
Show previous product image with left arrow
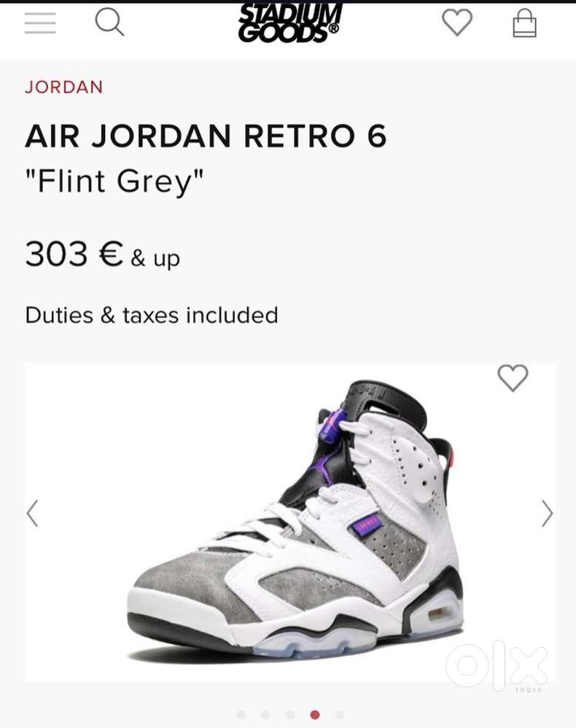point(33,513)
